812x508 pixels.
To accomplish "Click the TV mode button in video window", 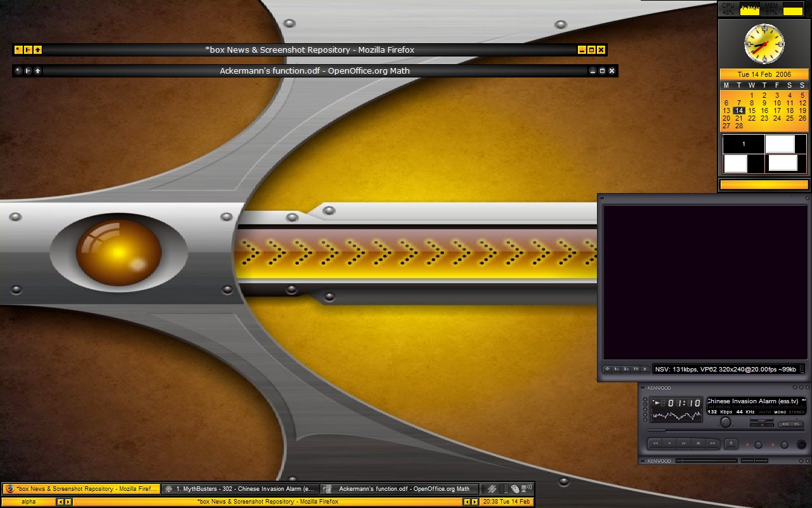I will click(x=636, y=369).
